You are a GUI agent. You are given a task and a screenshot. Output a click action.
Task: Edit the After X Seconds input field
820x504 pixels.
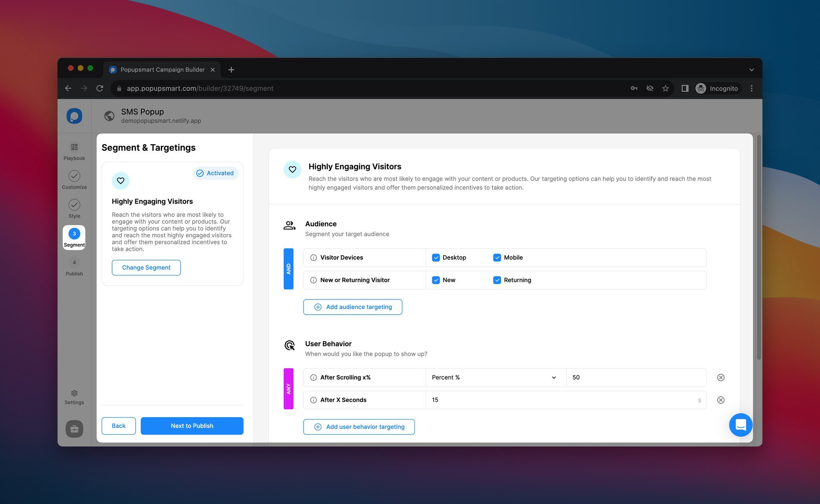point(567,400)
